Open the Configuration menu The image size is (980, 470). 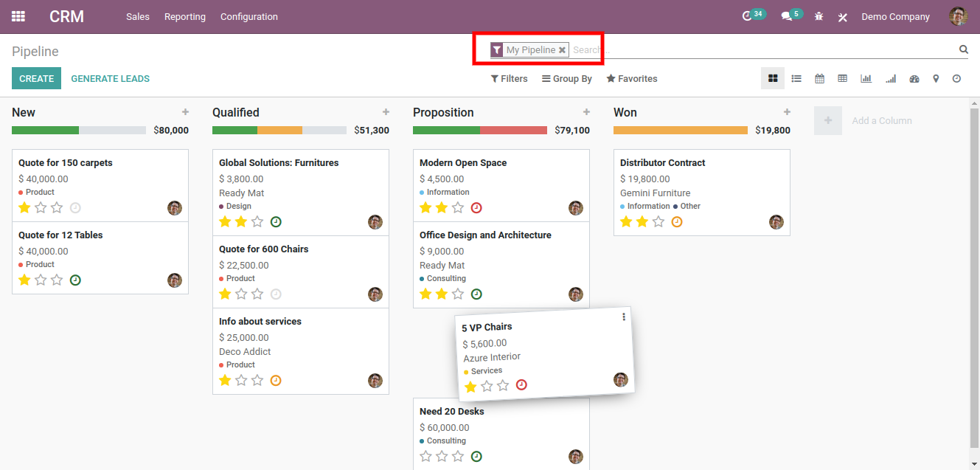tap(249, 16)
